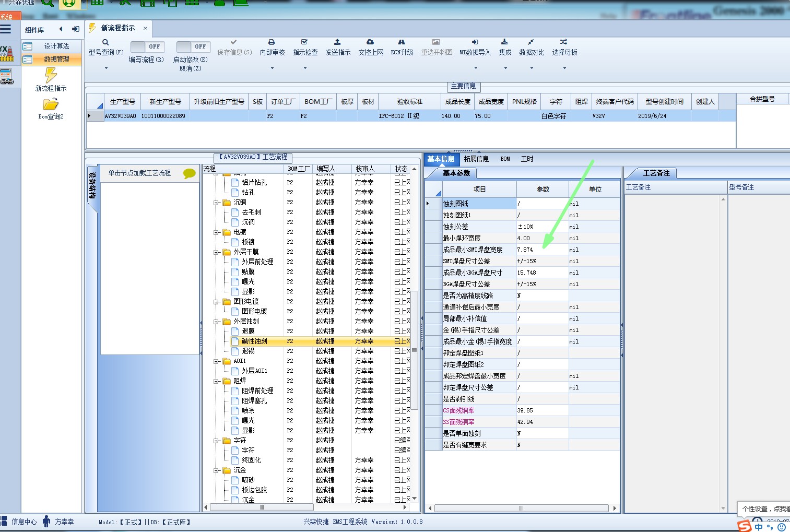
Task: Switch to the 工时 tab
Action: tap(527, 159)
